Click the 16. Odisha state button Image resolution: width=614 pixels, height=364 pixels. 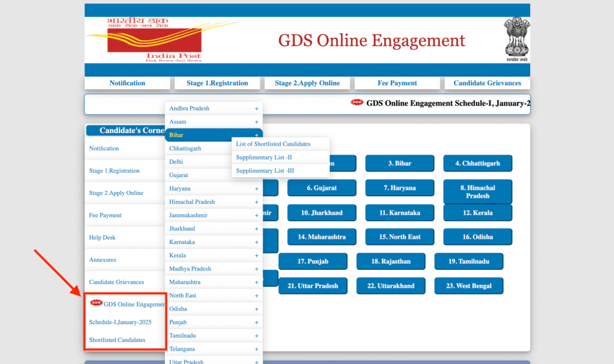click(477, 237)
